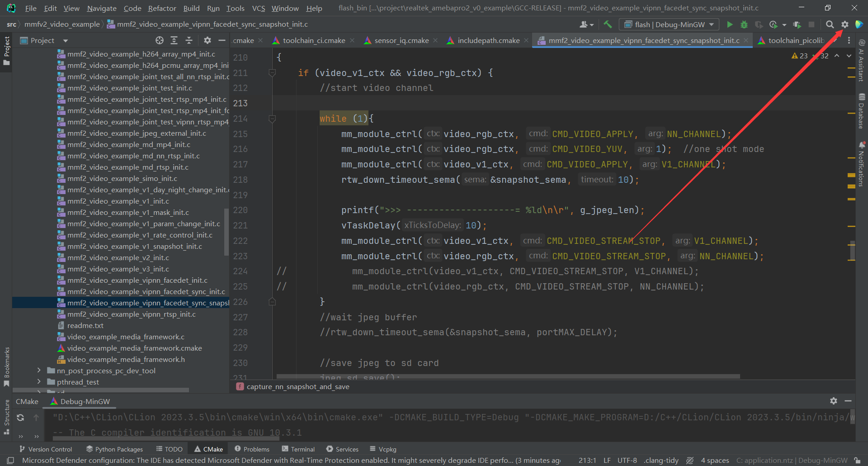The width and height of the screenshot is (868, 466).
Task: Select Debug-MinGW tab in CMake panel
Action: [x=80, y=401]
